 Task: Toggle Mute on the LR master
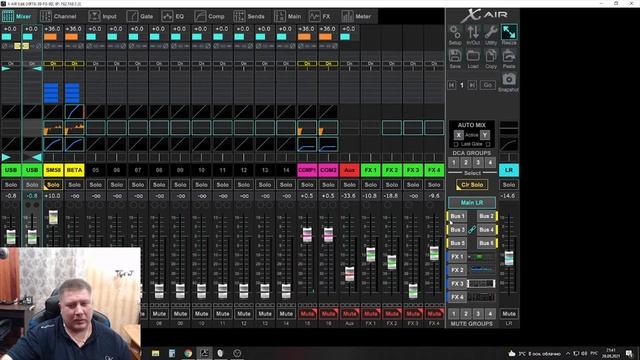[x=509, y=314]
